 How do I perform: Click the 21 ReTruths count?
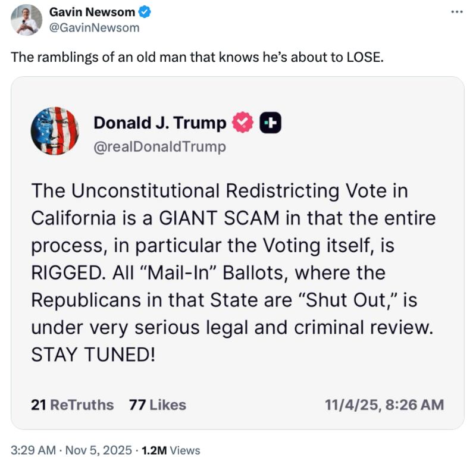71,405
